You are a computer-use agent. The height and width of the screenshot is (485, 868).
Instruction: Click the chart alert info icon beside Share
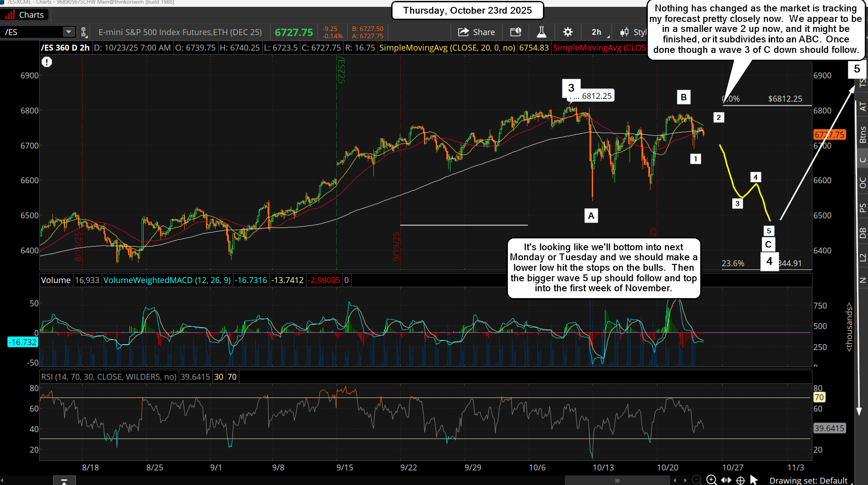[x=516, y=32]
